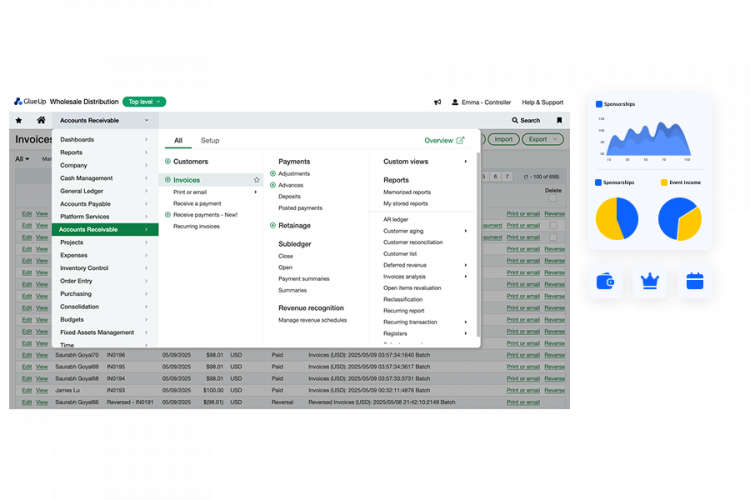The height and width of the screenshot is (500, 750).
Task: Click the Emma - Controller user icon
Action: pos(455,102)
